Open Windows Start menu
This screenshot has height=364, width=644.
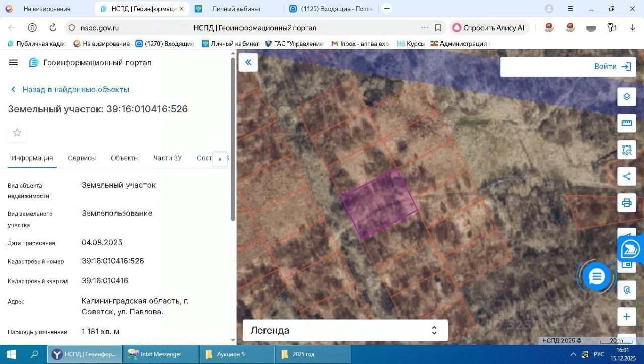pos(10,354)
